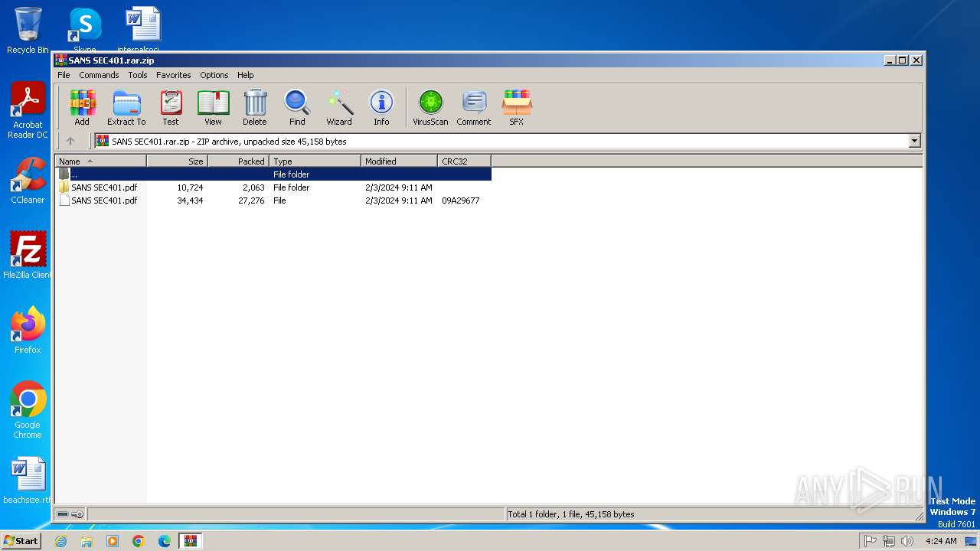Click the Delete trash can icon
The width and height of the screenshot is (980, 551).
coord(255,107)
